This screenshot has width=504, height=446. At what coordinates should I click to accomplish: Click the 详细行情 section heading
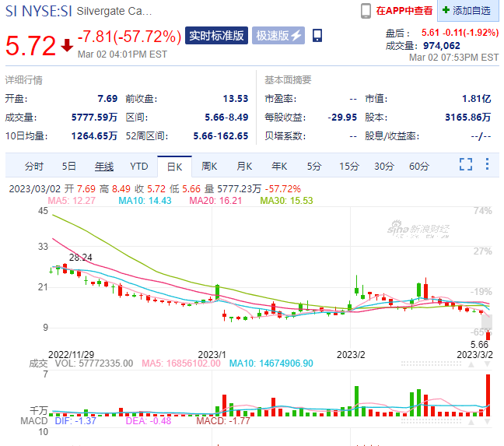coord(24,79)
